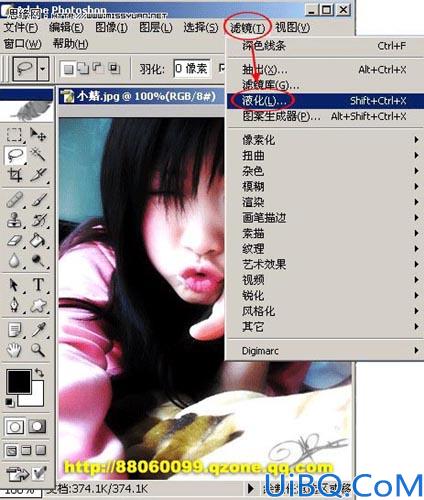Open the 选择(S) menu

coord(201,28)
